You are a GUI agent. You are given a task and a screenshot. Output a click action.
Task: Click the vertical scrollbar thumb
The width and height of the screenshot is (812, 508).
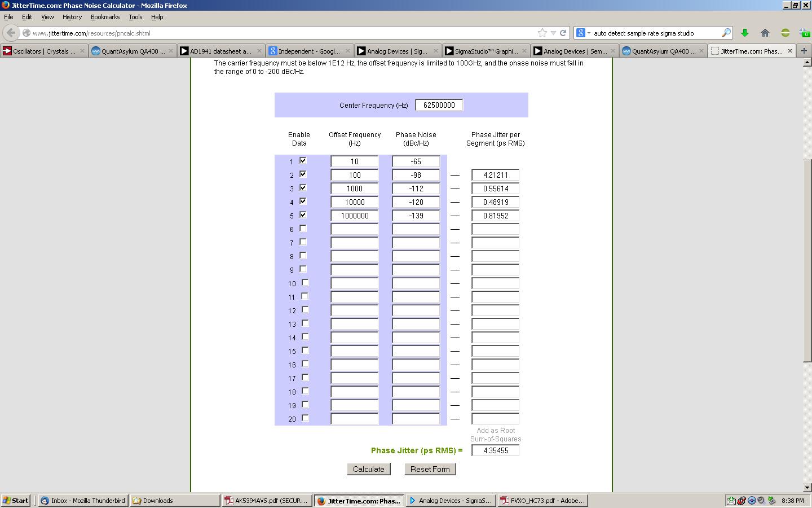807,261
